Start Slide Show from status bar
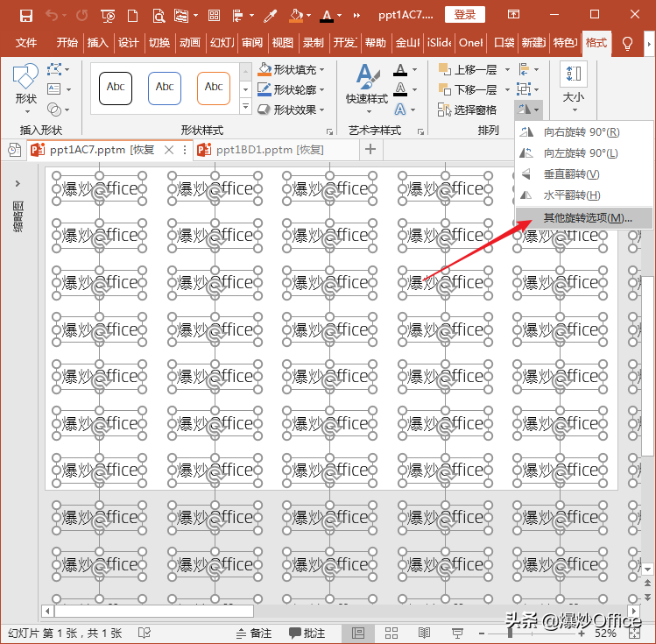The height and width of the screenshot is (644, 656). tap(457, 633)
